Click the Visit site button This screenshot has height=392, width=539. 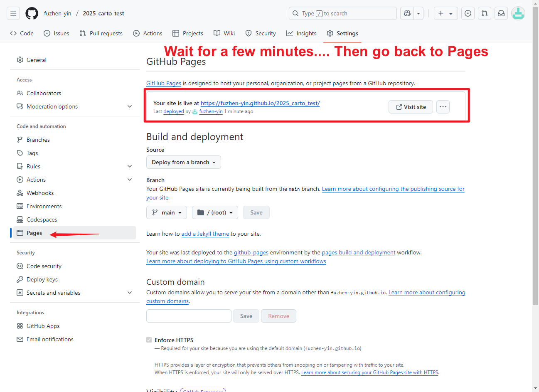click(411, 107)
